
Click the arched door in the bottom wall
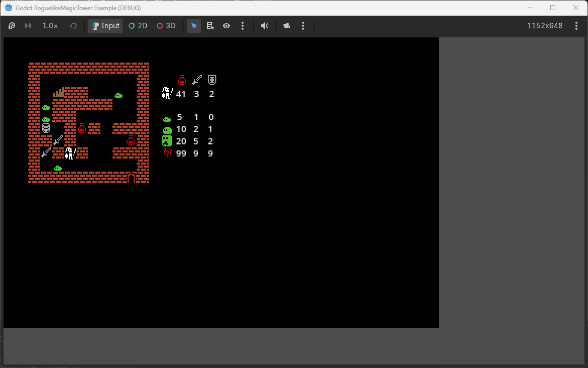click(x=131, y=178)
